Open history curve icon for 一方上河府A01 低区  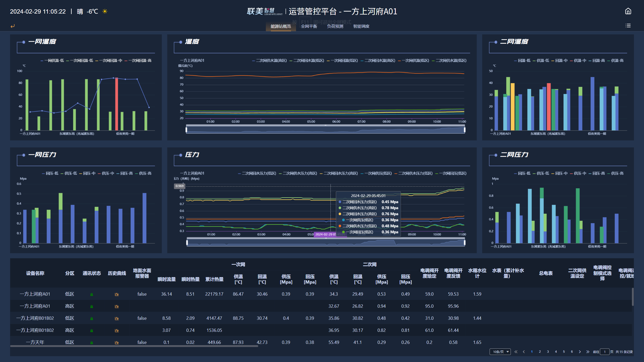(x=117, y=294)
